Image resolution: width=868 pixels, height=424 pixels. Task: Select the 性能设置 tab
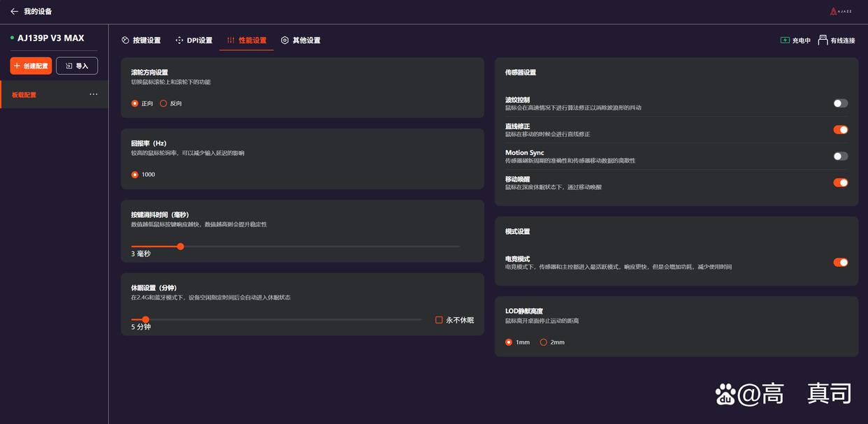[x=247, y=41]
